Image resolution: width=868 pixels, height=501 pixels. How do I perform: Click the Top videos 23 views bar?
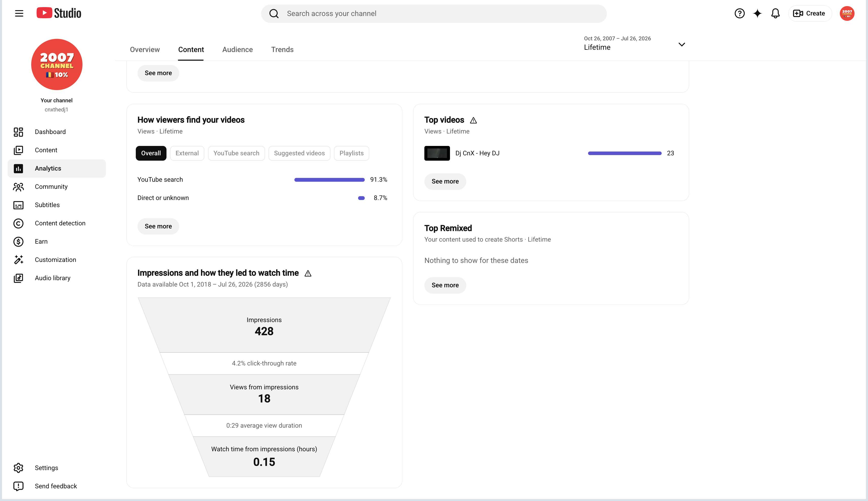(x=624, y=153)
